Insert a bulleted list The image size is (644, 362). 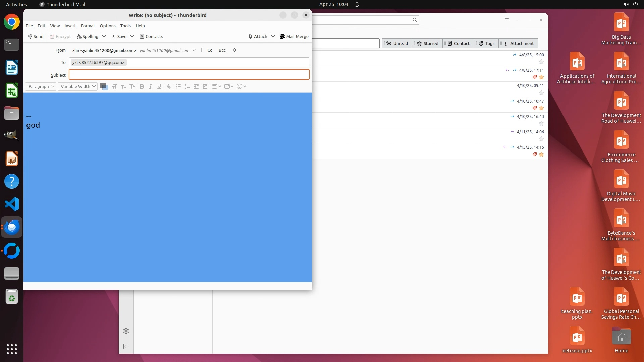(178, 86)
